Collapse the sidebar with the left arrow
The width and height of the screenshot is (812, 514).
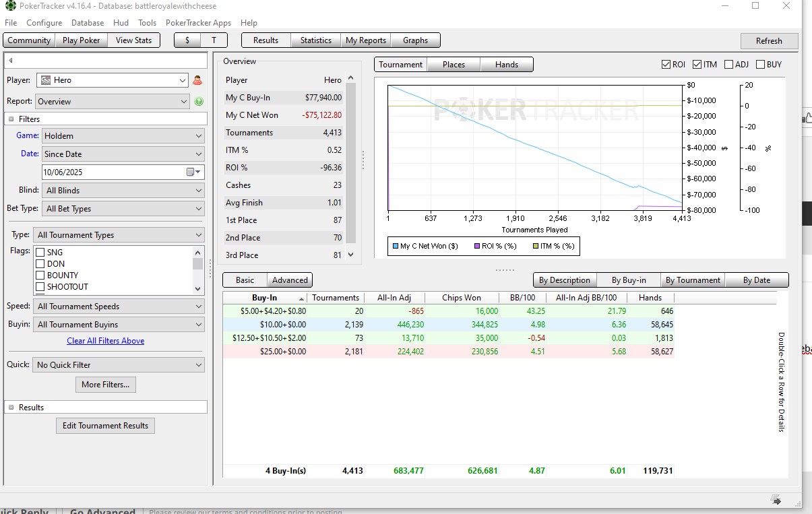11,61
